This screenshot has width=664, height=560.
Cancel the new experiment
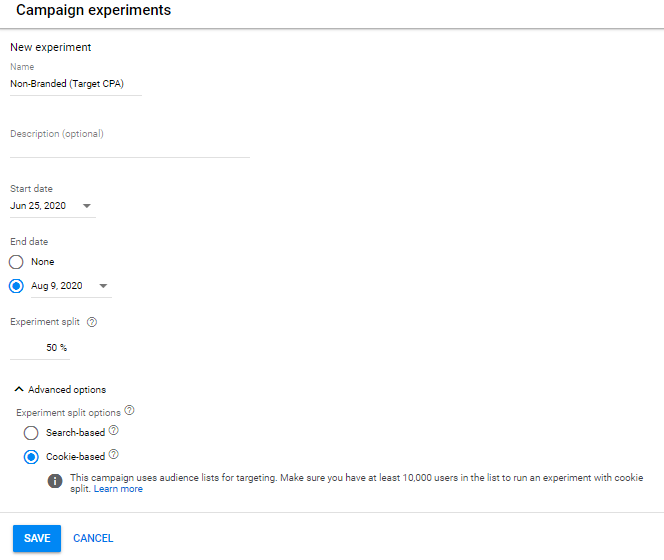click(93, 538)
